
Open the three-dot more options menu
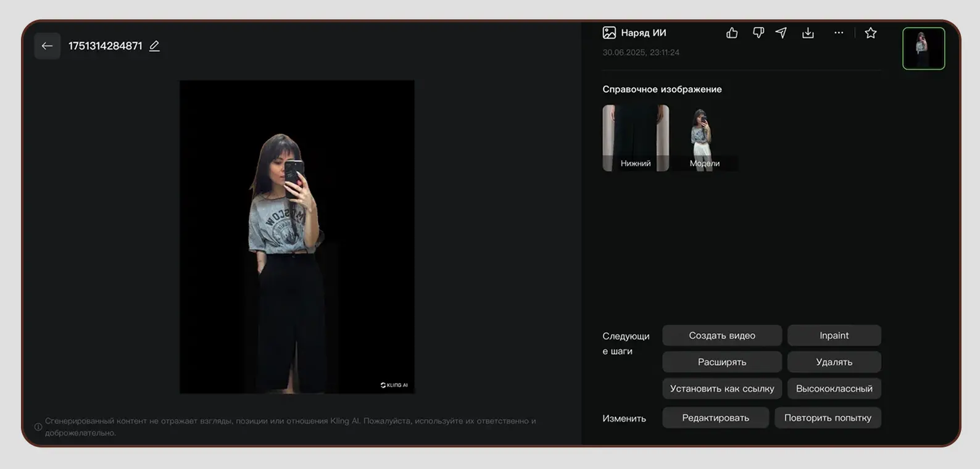pos(838,33)
